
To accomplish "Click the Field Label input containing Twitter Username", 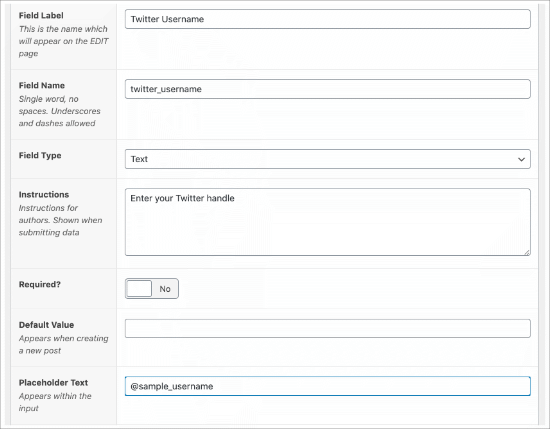I will click(328, 19).
